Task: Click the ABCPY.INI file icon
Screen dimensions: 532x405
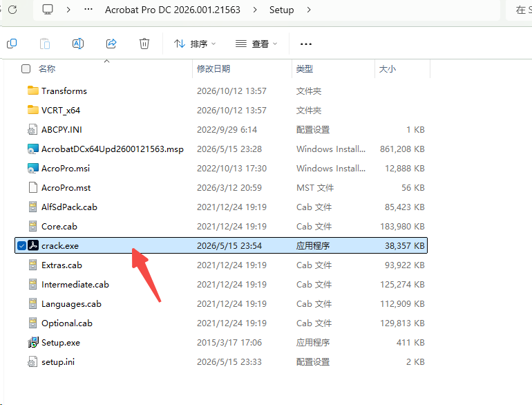Action: (x=32, y=129)
